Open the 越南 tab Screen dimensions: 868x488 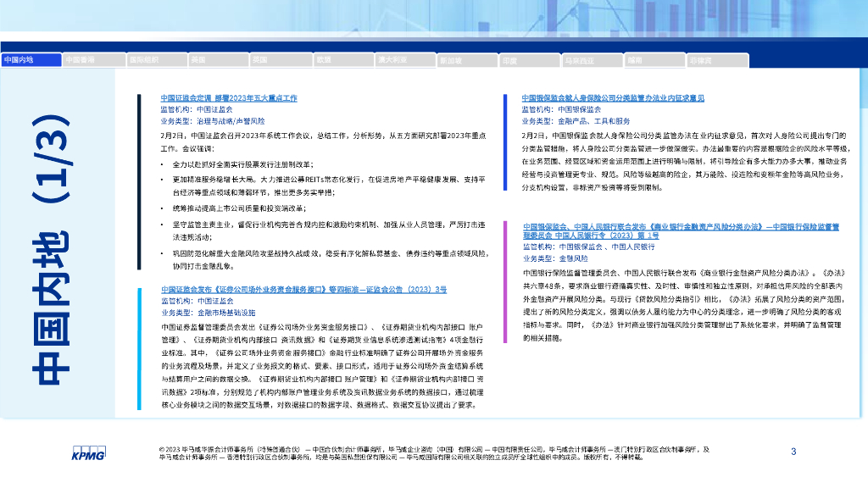click(x=655, y=60)
